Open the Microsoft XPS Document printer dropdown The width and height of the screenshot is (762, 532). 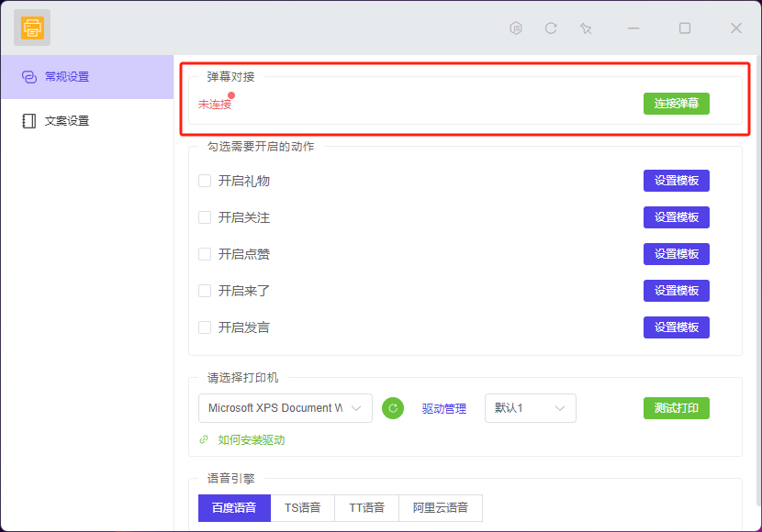click(x=285, y=408)
